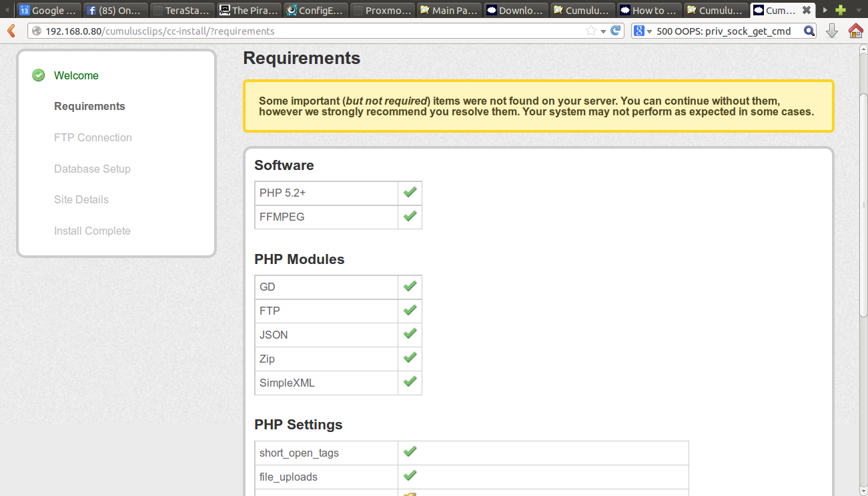Screen dimensions: 868x496
Task: Switch to The Pira... tab
Action: click(249, 10)
